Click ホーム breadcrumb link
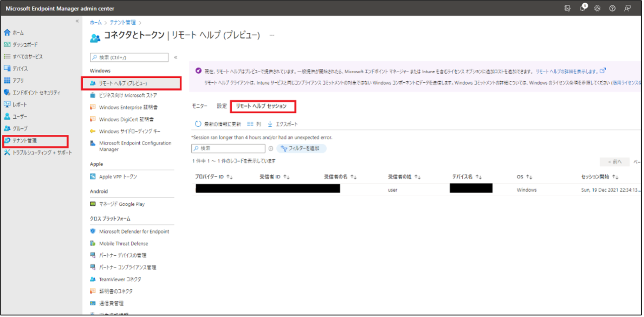644x317 pixels. point(96,23)
